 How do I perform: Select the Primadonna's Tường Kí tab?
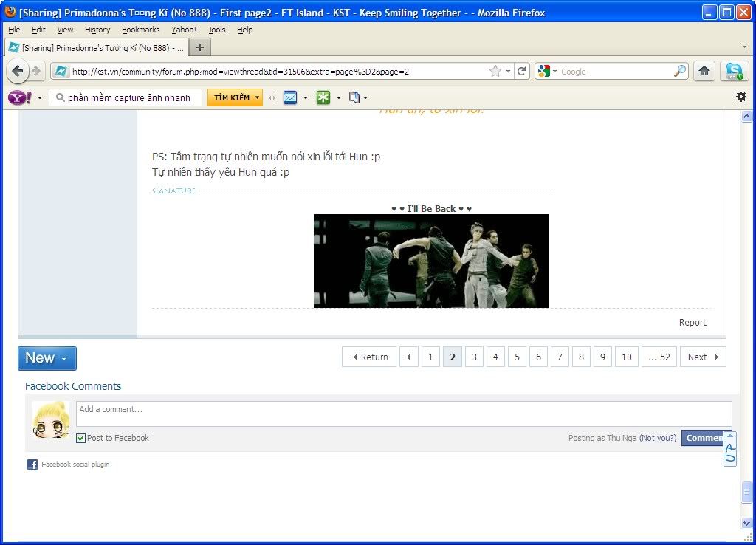pos(95,48)
